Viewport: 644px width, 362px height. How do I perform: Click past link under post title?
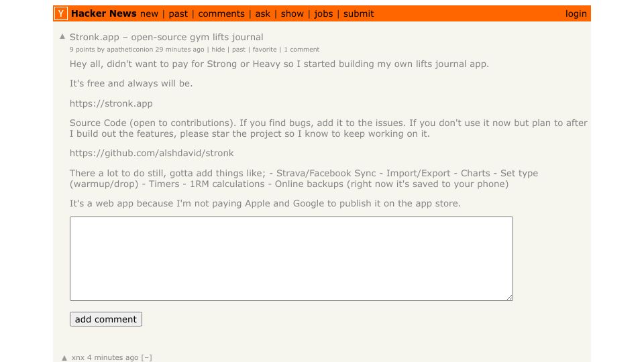tap(239, 49)
